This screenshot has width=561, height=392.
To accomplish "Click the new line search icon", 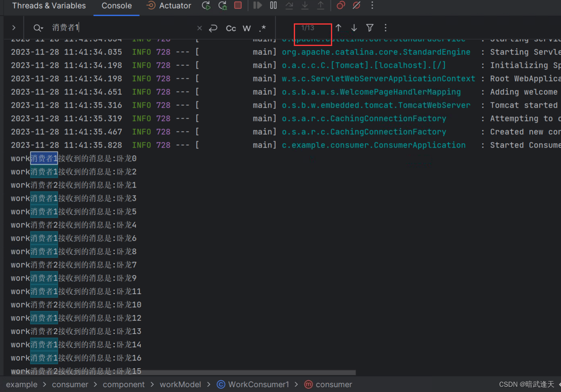I will pos(213,28).
